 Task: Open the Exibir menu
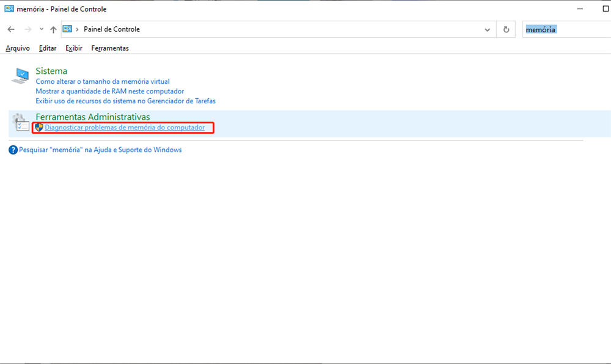pyautogui.click(x=73, y=48)
